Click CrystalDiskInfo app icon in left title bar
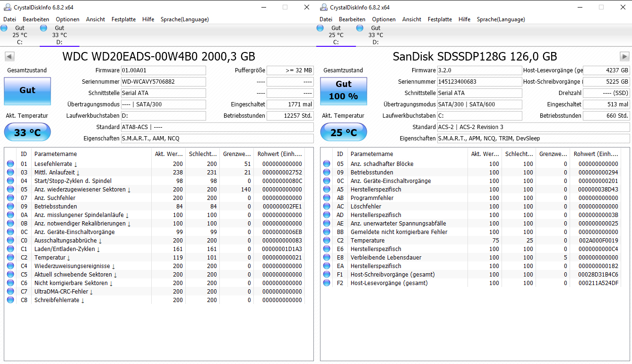Image resolution: width=632 pixels, height=364 pixels. coord(7,7)
